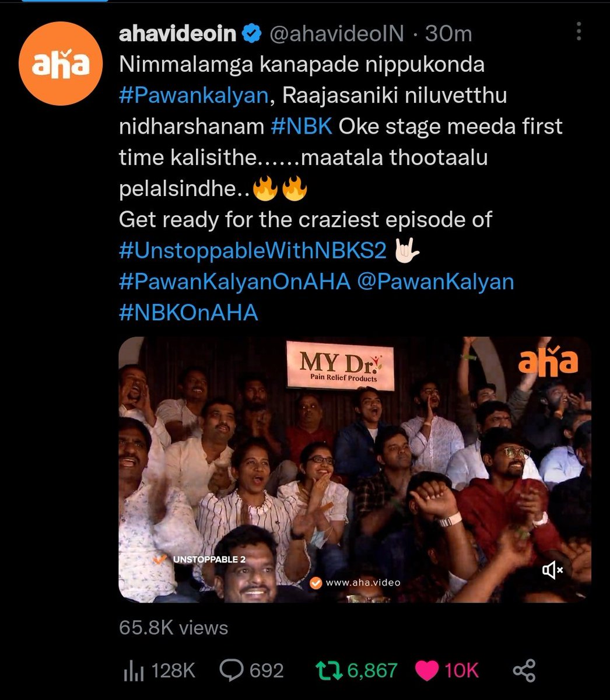
Task: Open the #Pawankalyan hashtag
Action: coord(194,96)
